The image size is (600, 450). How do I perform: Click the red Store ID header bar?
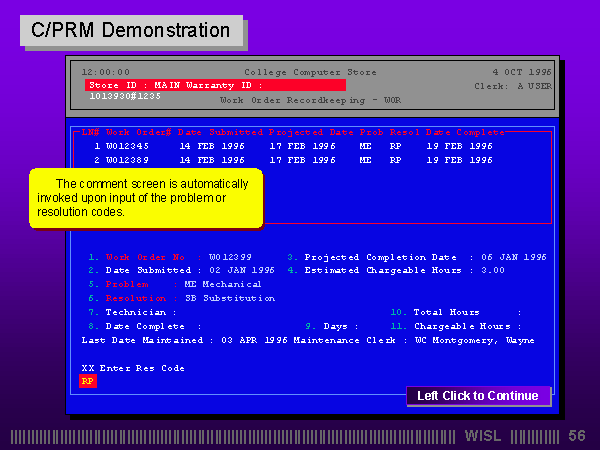tap(215, 85)
